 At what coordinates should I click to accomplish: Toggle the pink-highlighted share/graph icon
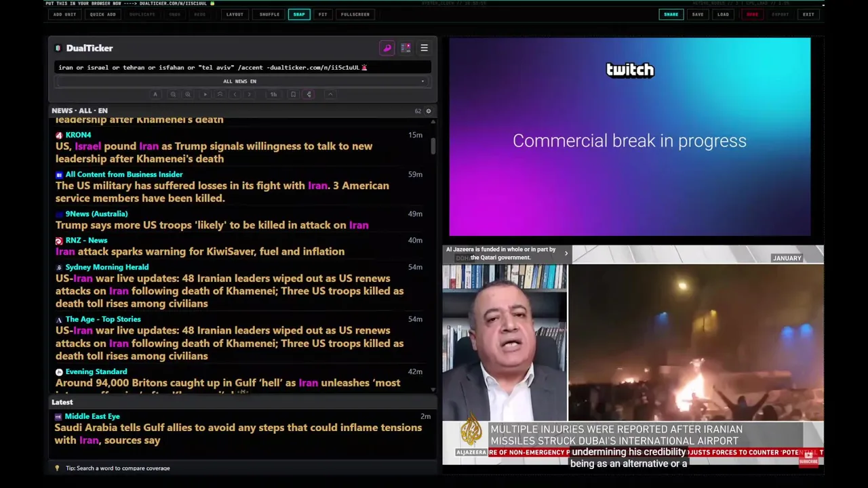click(x=309, y=94)
